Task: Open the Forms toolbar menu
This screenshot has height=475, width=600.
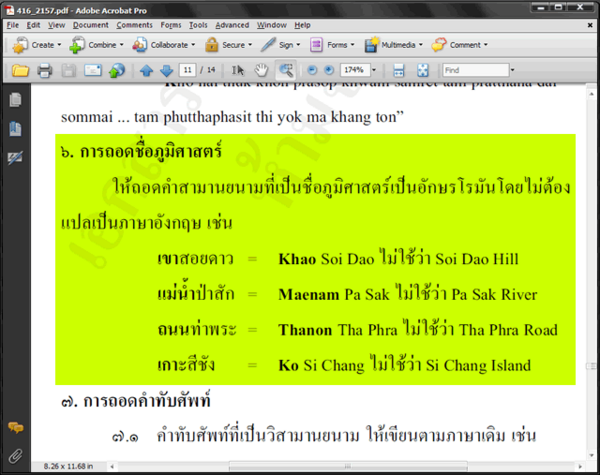Action: click(332, 45)
